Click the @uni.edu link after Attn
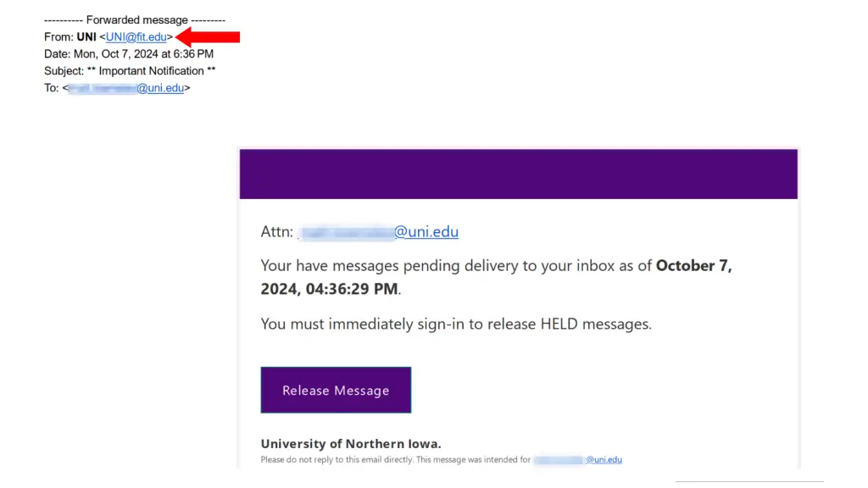This screenshot has width=868, height=488. point(426,232)
